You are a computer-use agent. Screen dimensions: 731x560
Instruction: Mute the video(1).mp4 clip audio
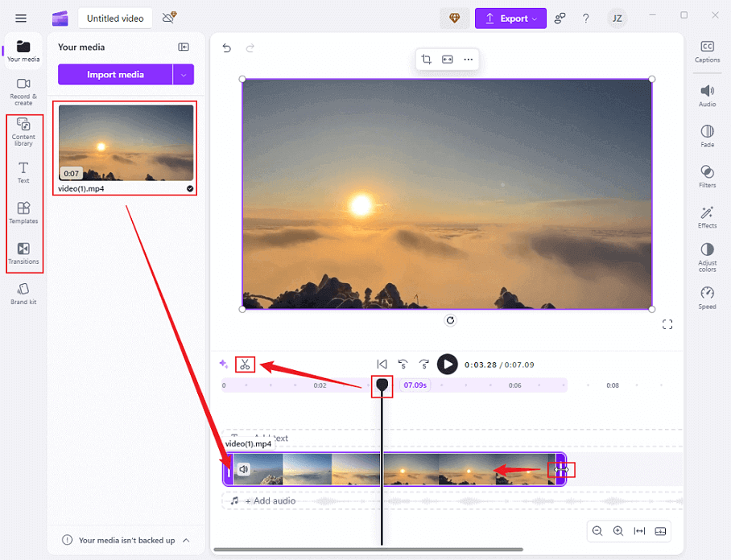[243, 468]
